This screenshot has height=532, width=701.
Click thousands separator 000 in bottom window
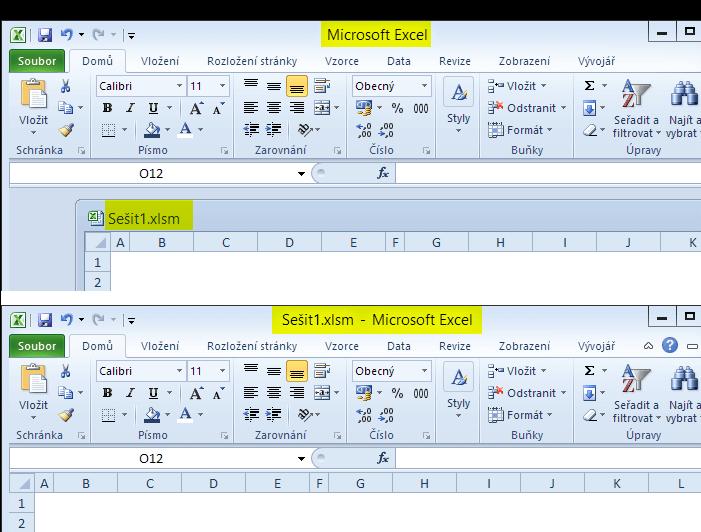pyautogui.click(x=421, y=393)
